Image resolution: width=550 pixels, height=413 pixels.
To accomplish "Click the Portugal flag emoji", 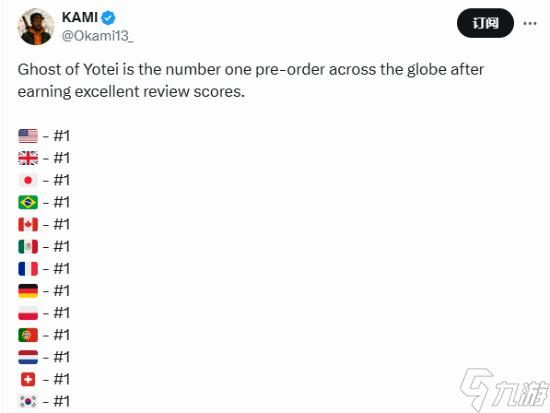I will tap(28, 335).
